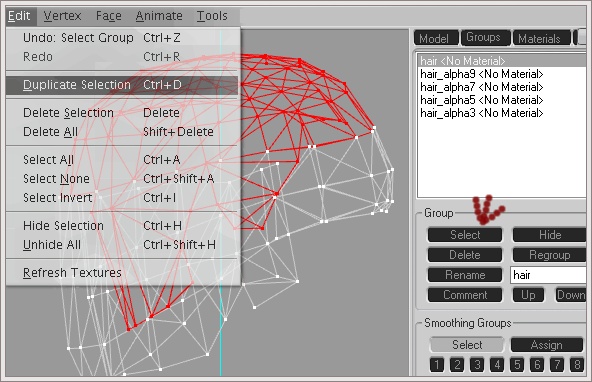Choose Hide Selection menu item

coord(122,226)
